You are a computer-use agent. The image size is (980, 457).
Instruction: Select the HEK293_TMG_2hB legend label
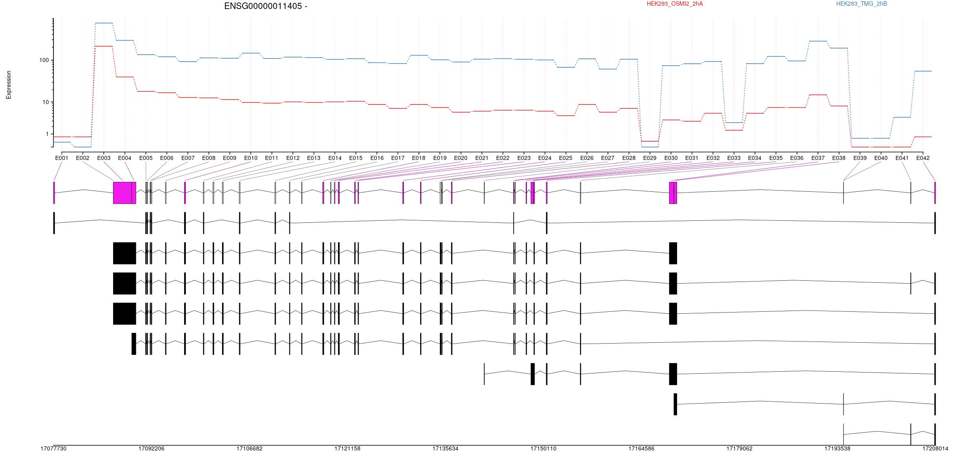click(862, 4)
